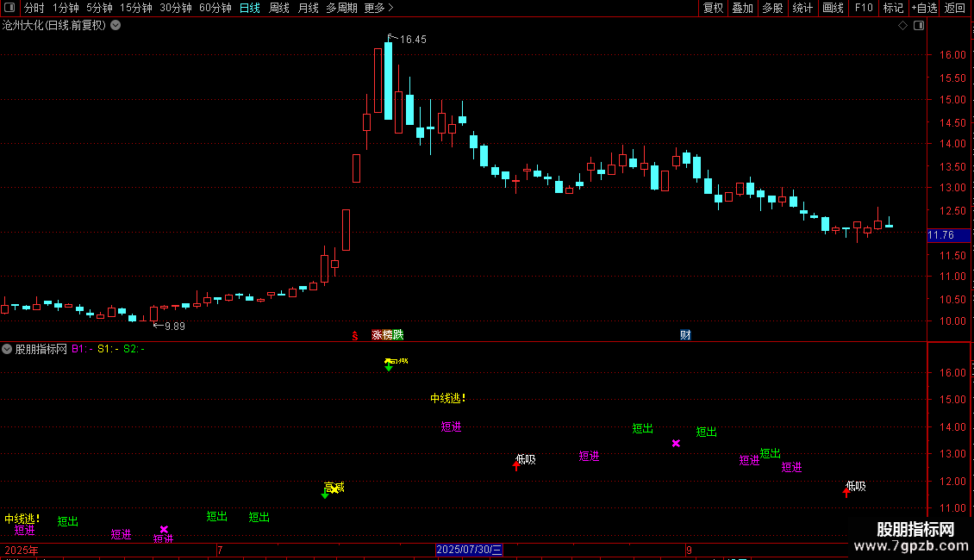Click the 叠加 overlay button
The width and height of the screenshot is (974, 560).
[x=742, y=8]
